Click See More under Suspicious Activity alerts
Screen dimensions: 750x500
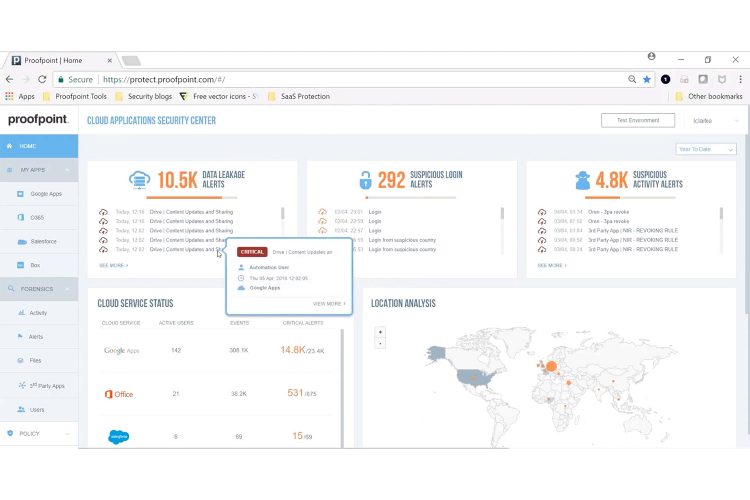pyautogui.click(x=551, y=265)
